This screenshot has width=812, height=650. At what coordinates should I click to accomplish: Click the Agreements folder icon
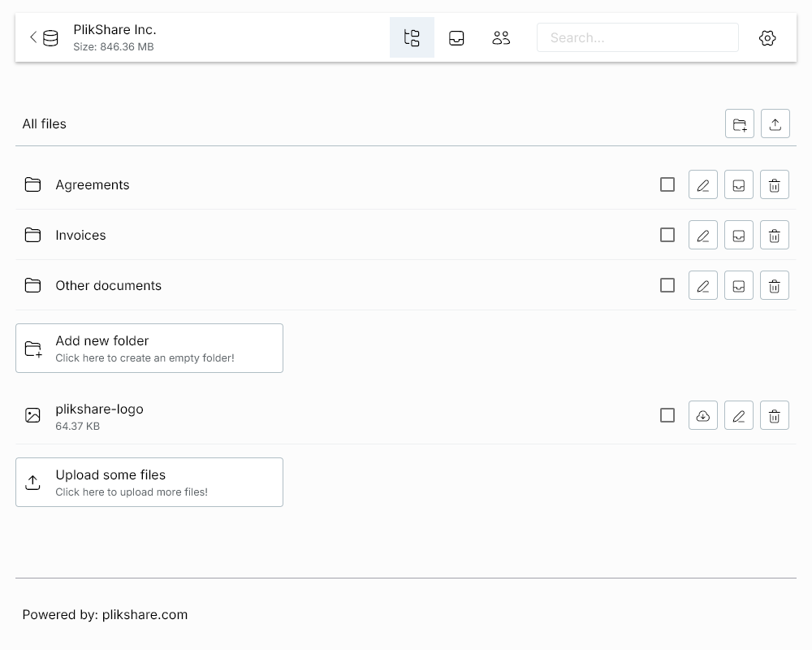(32, 184)
